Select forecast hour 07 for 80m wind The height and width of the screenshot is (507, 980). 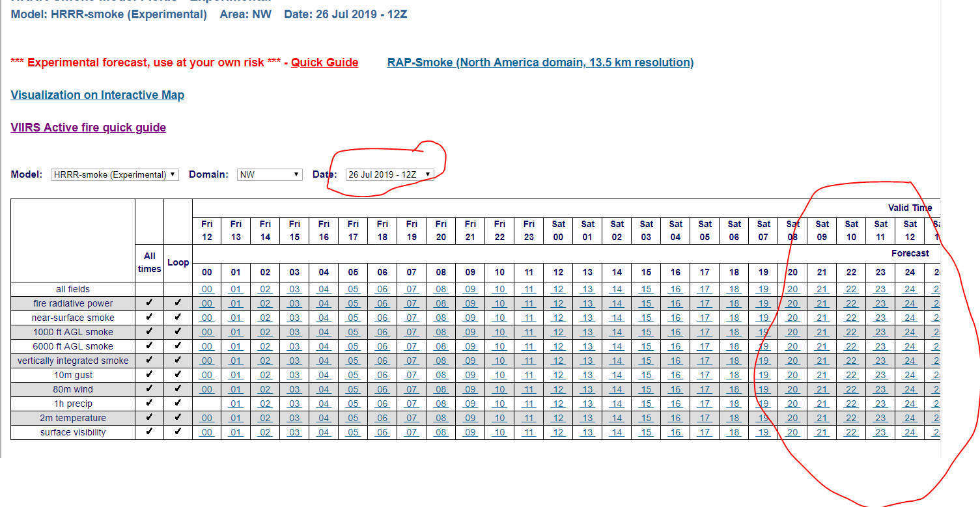[x=412, y=390]
